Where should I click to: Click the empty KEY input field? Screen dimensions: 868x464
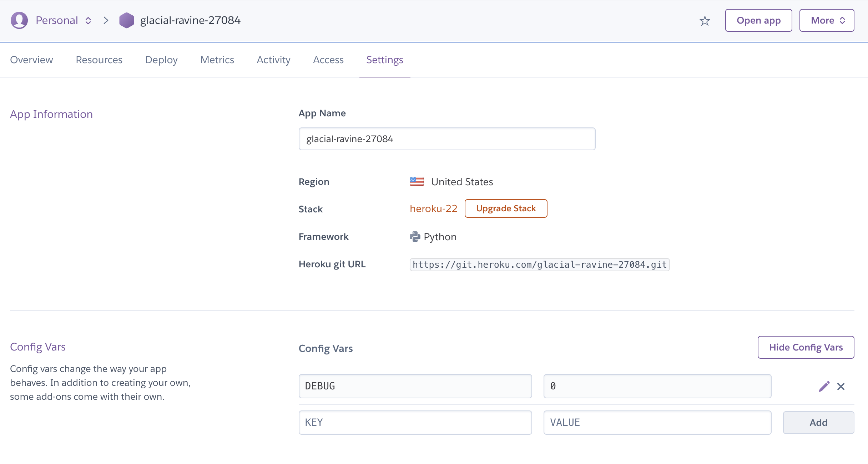pos(415,423)
